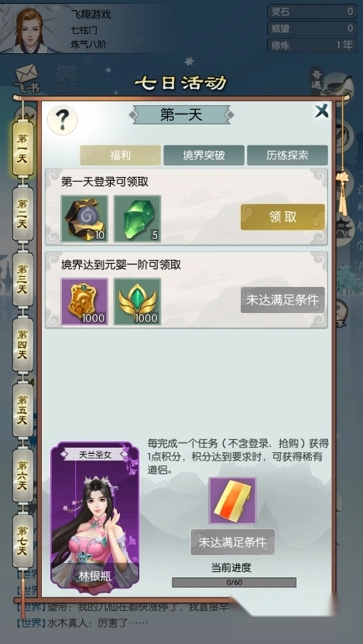Tap the swirl ore reward icon
363x644 pixels.
pyautogui.click(x=84, y=219)
